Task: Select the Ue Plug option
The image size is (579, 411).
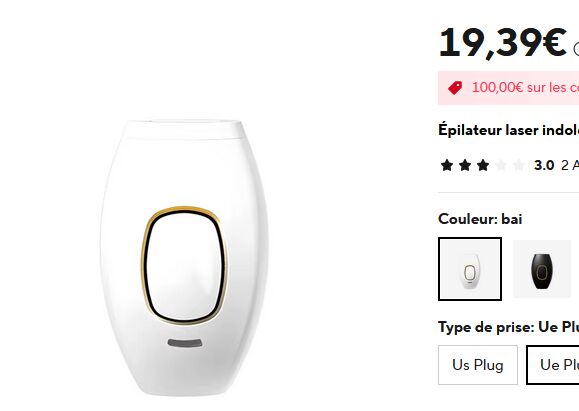Action: [x=553, y=365]
